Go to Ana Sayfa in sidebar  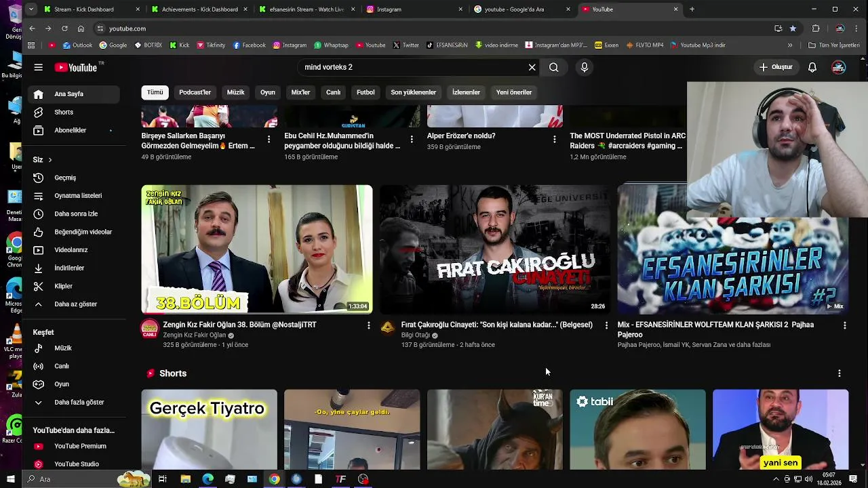point(74,94)
